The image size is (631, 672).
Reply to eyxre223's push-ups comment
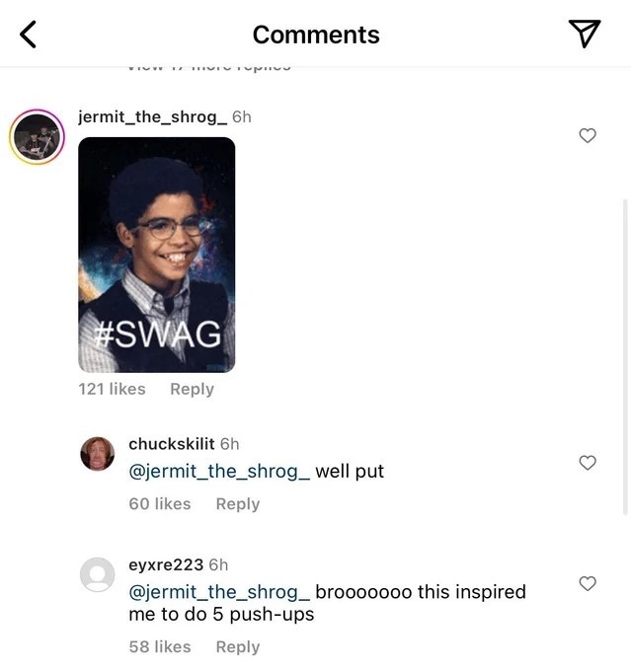point(237,646)
